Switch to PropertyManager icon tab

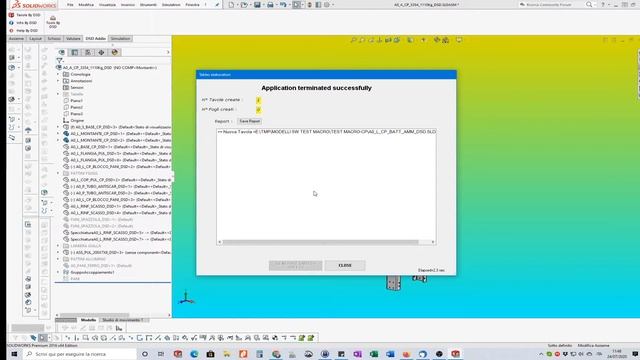pos(75,52)
